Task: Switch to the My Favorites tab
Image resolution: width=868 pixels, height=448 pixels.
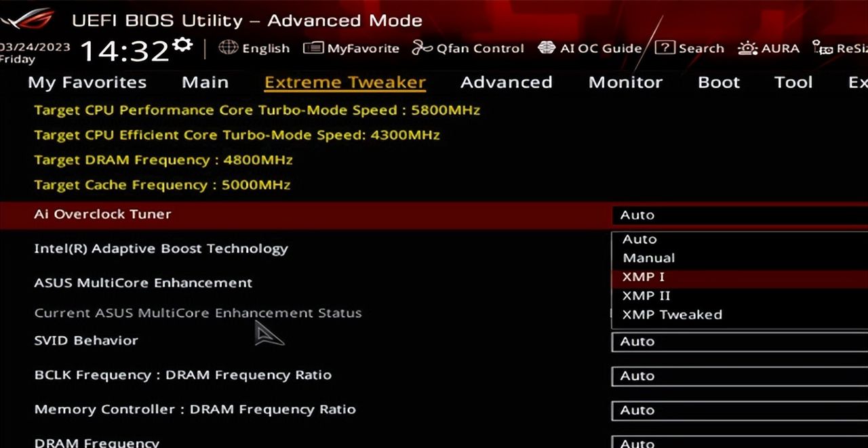Action: [87, 83]
